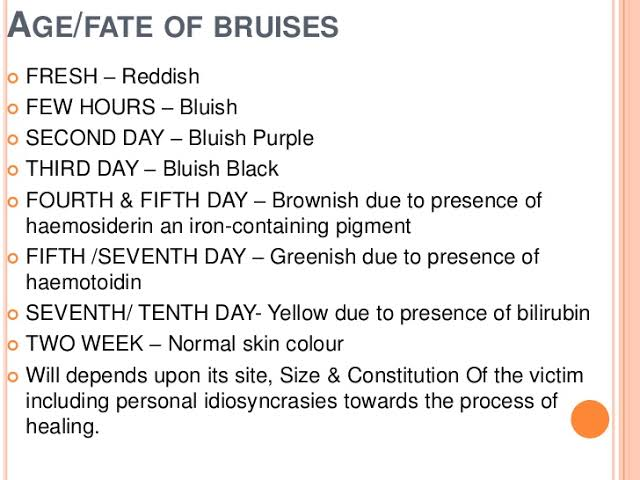This screenshot has height=480, width=640.
Task: Click the bullet beside Will depends line
Action: tap(13, 376)
